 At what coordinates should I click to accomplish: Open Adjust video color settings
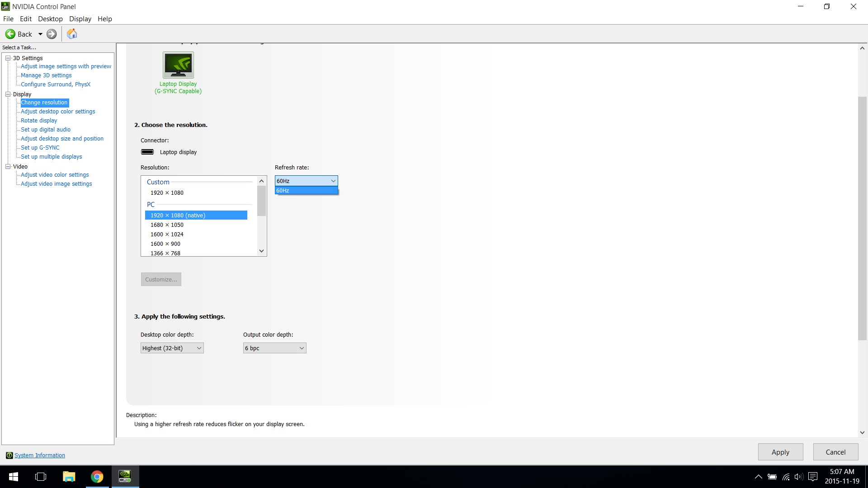[x=55, y=174]
